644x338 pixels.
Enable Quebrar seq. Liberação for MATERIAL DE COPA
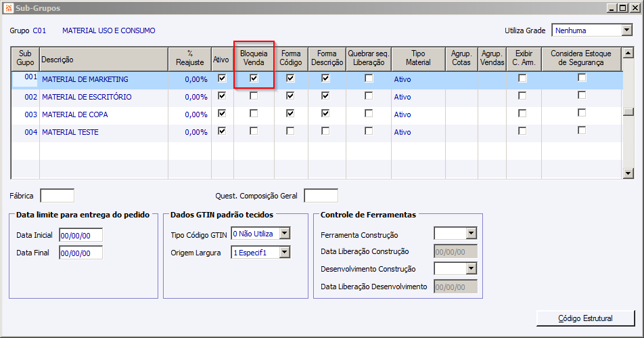coord(369,114)
